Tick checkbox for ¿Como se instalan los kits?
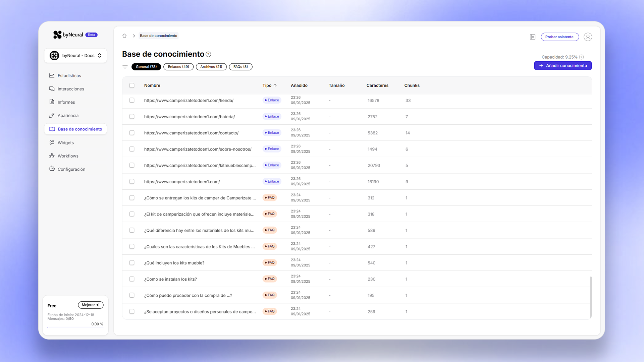Viewport: 644px width, 362px height. (x=132, y=279)
